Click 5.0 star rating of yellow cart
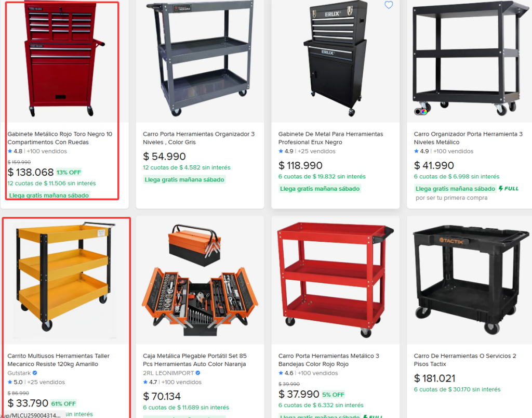Screen dimensions: 532x418 pos(15,382)
